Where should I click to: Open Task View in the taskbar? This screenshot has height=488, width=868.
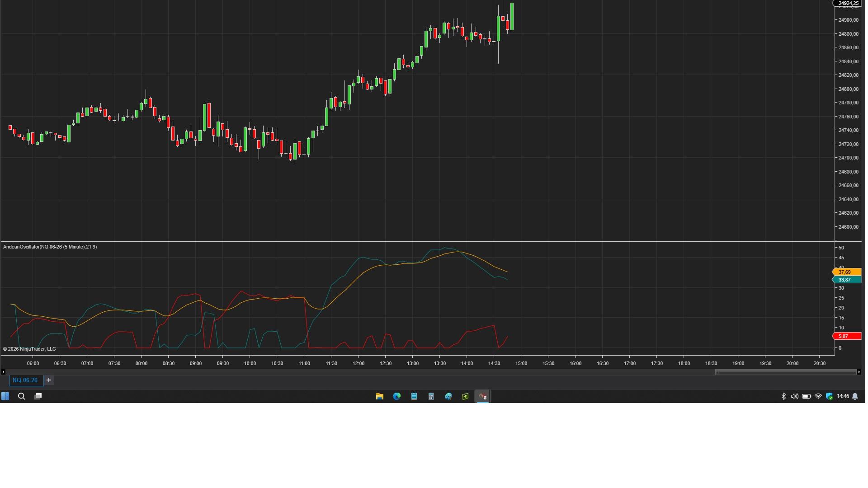point(38,396)
